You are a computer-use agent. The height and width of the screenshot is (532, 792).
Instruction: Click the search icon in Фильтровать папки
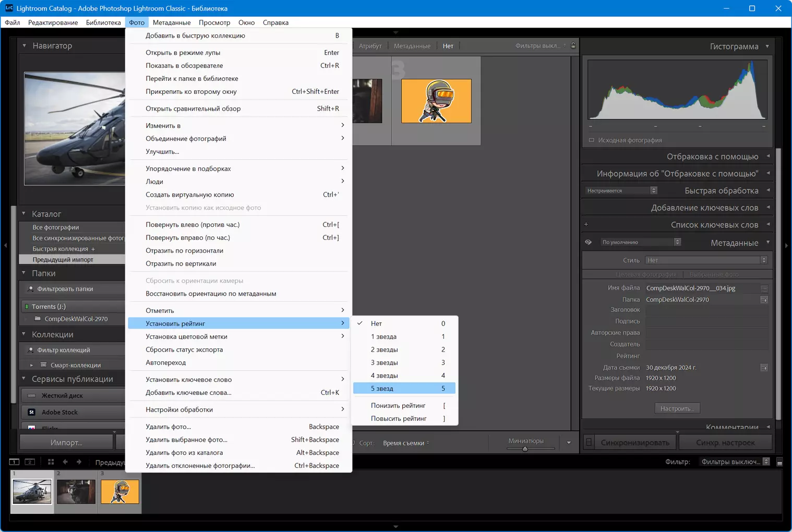(30, 288)
